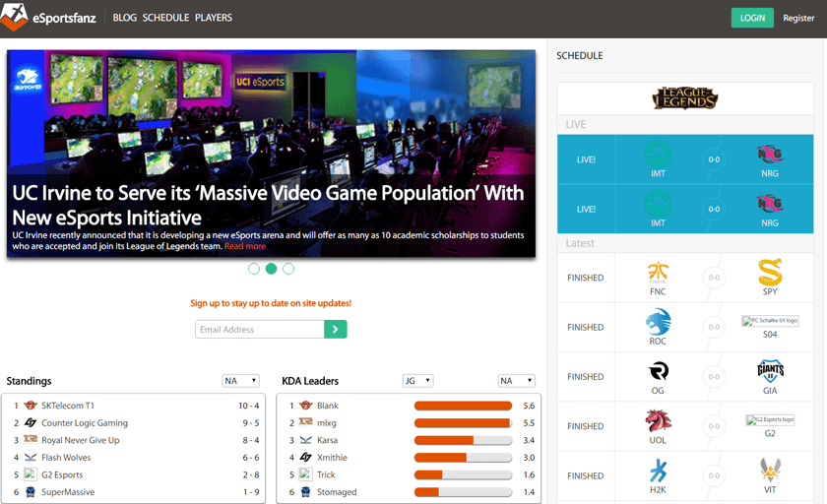Select the third carousel slide dot

(x=288, y=269)
